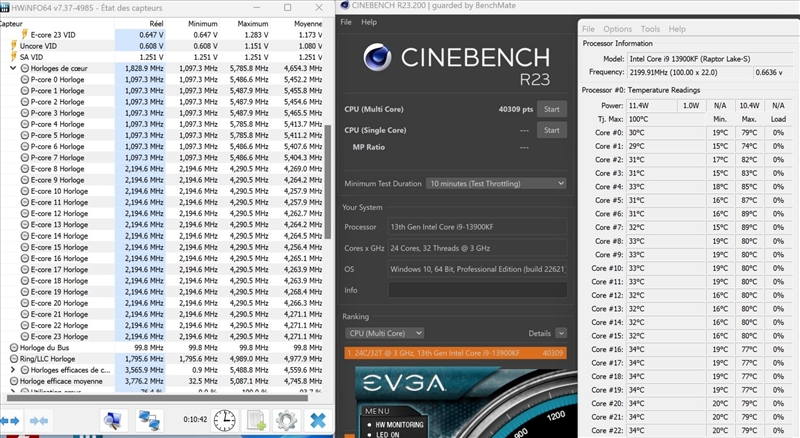Close sensors with the blue X icon
The width and height of the screenshot is (800, 438).
[x=318, y=420]
